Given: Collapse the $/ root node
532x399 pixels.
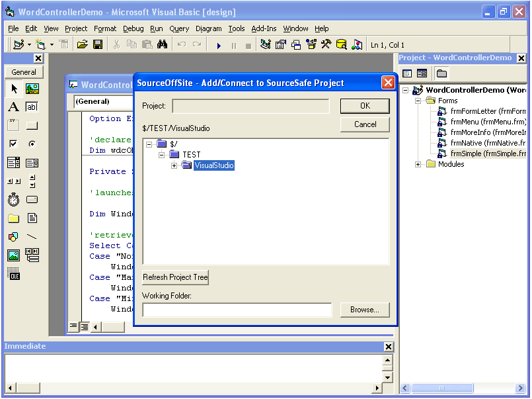Looking at the screenshot, I should (149, 144).
